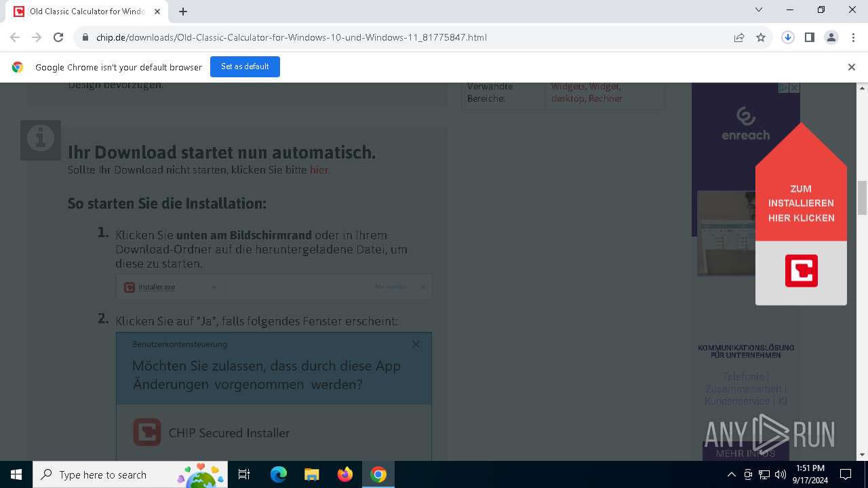Open the Windows notification center
This screenshot has height=488, width=868.
[846, 474]
